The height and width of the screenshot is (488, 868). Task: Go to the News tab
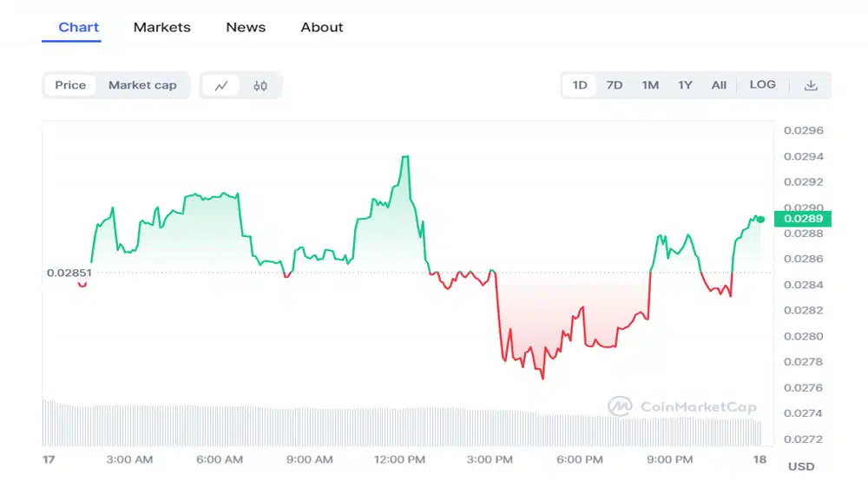246,27
